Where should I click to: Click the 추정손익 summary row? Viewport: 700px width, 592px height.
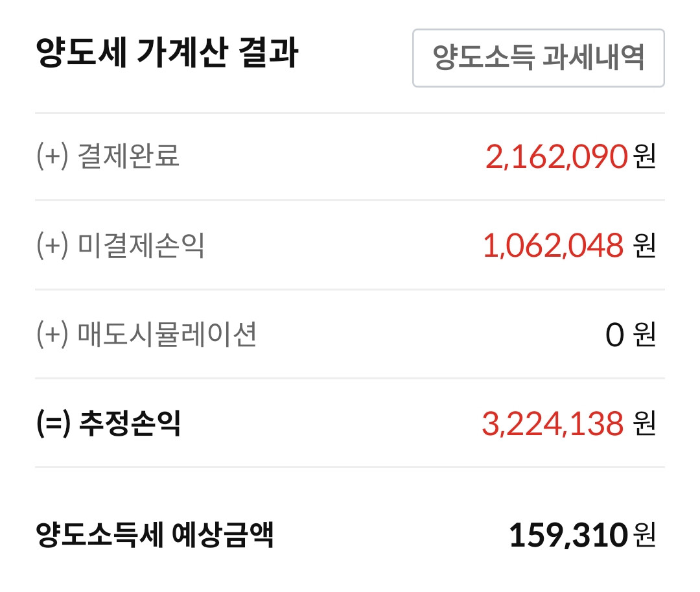point(350,423)
